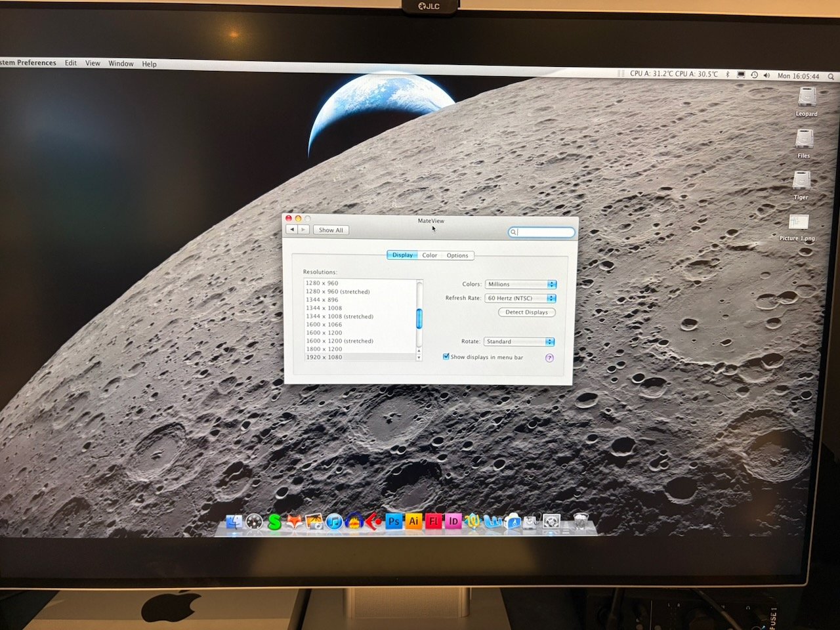
Task: Select the Tiger drive on desktop
Action: [801, 186]
